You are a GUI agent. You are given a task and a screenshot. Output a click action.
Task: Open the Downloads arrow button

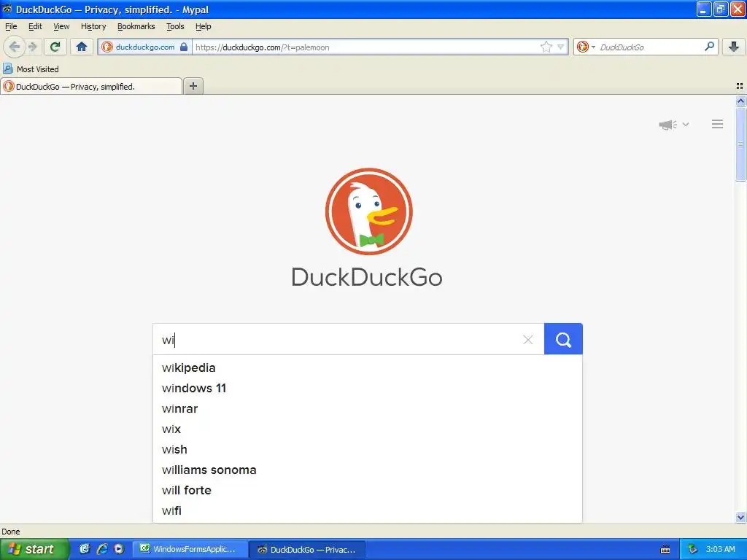[734, 47]
